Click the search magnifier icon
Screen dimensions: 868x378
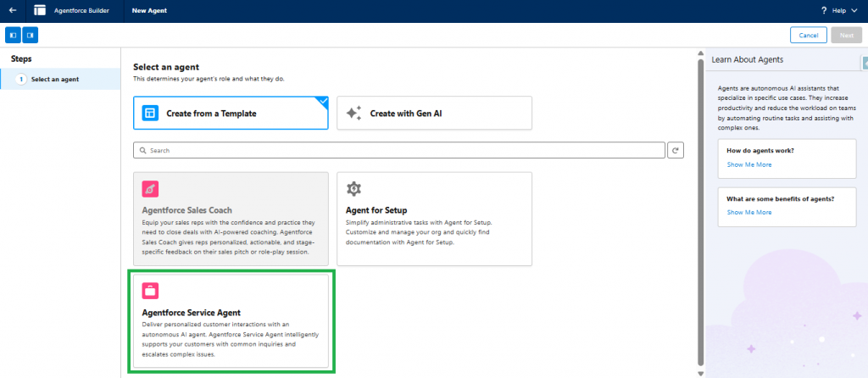142,151
